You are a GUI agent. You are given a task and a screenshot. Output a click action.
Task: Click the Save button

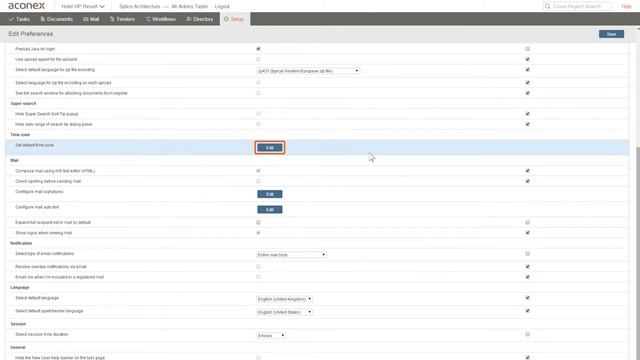pyautogui.click(x=611, y=34)
